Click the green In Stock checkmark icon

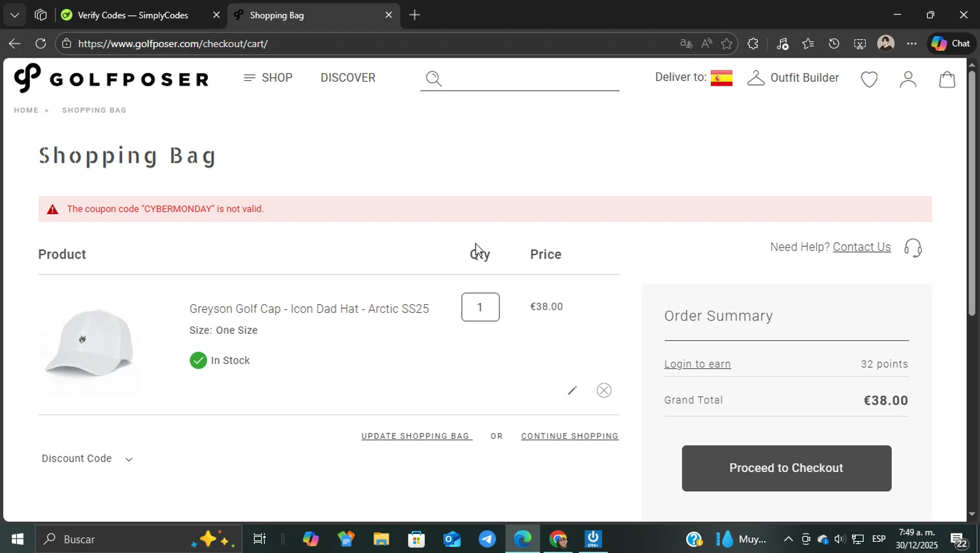(x=198, y=360)
